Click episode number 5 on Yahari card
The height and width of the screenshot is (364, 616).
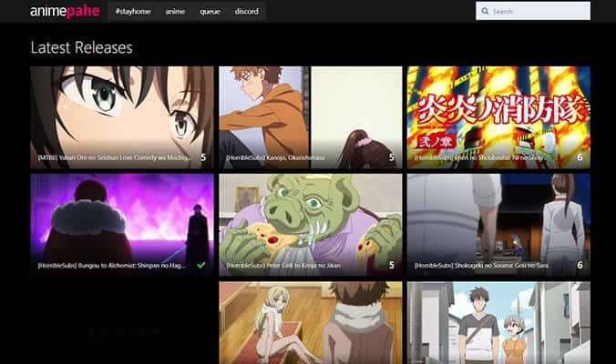coord(203,157)
